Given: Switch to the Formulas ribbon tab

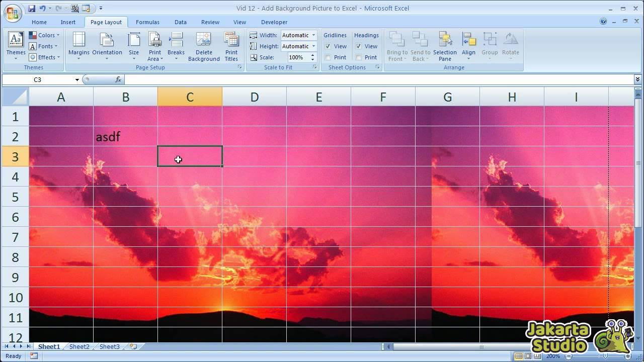Looking at the screenshot, I should [147, 22].
